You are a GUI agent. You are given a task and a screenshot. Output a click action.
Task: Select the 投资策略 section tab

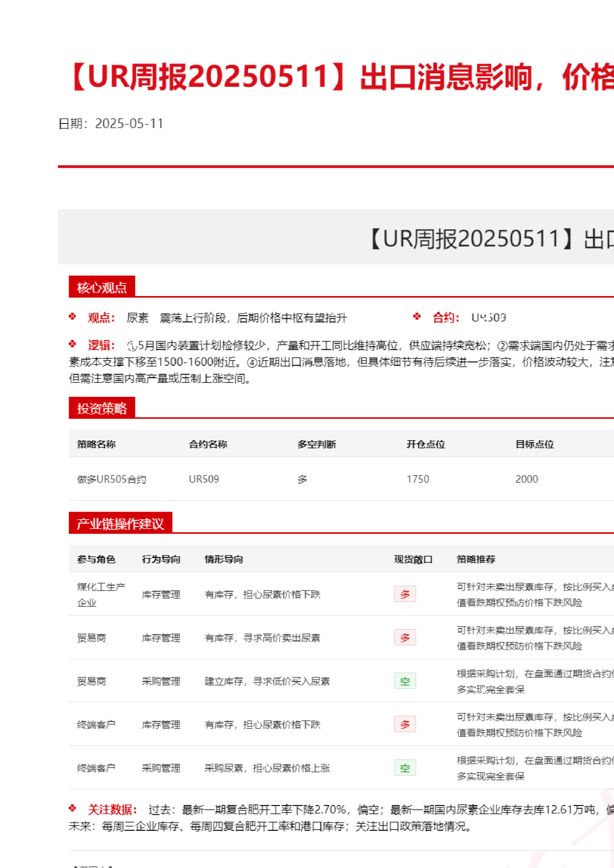coord(102,408)
